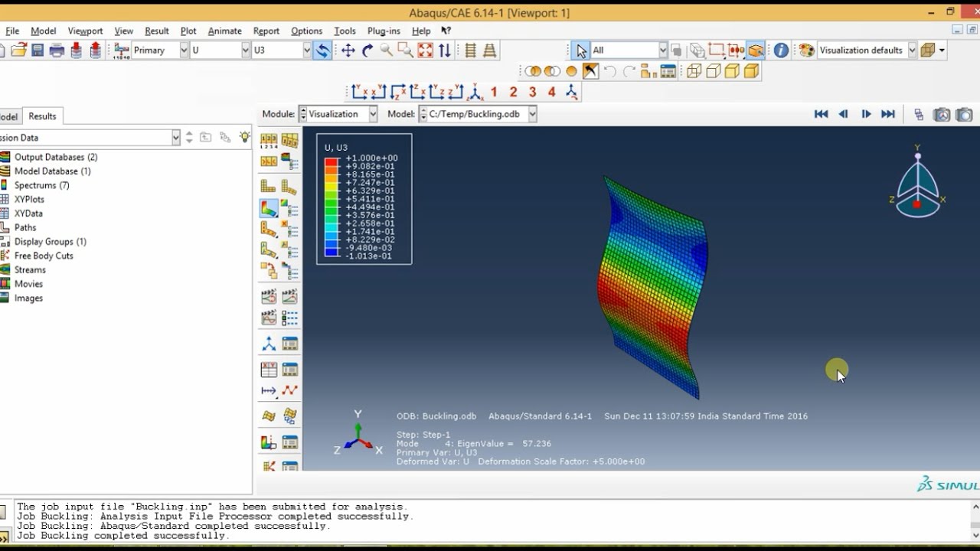
Task: Click the Animate Scale Factor icon
Action: pos(269,295)
